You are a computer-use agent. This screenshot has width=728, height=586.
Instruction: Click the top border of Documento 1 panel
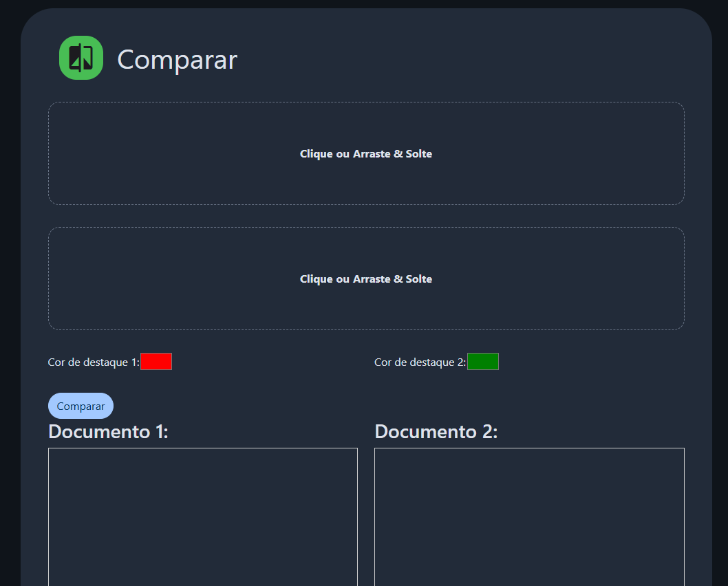coord(203,448)
